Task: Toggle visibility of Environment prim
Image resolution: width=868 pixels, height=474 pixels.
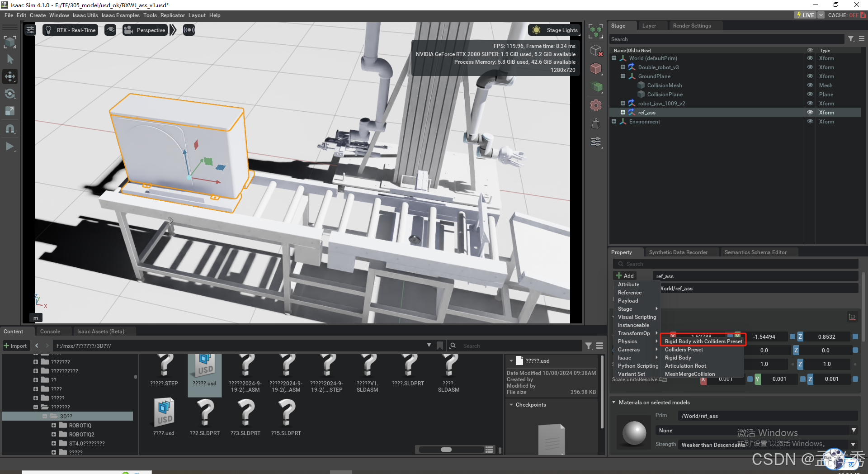Action: point(810,121)
